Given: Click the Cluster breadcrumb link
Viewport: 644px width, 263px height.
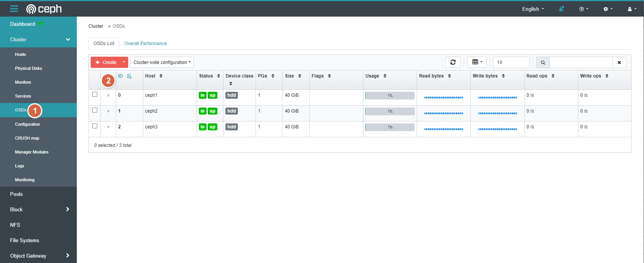Looking at the screenshot, I should [96, 26].
